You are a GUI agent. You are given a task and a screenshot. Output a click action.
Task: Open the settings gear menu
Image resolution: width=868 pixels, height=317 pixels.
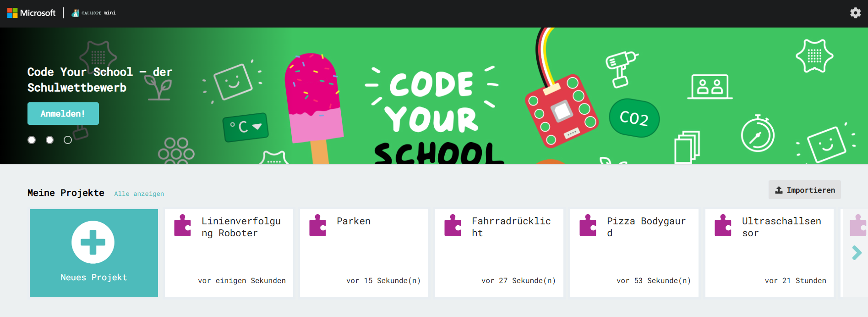point(855,13)
